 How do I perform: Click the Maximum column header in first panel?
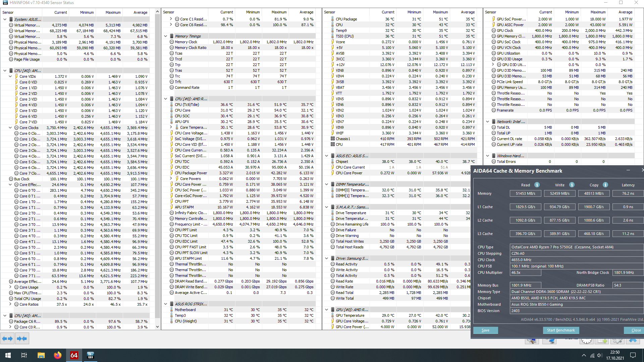[113, 12]
